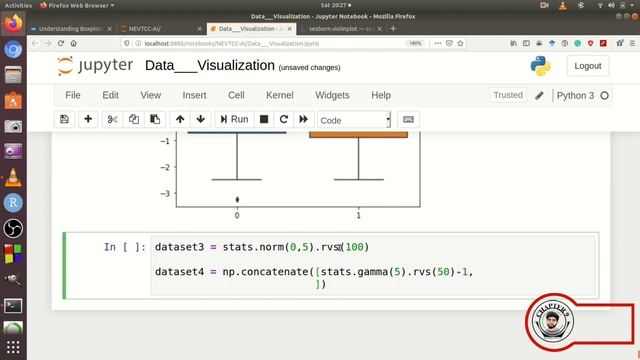Reset the 180% zoom level indicator
The width and height of the screenshot is (640, 360).
(x=415, y=43)
